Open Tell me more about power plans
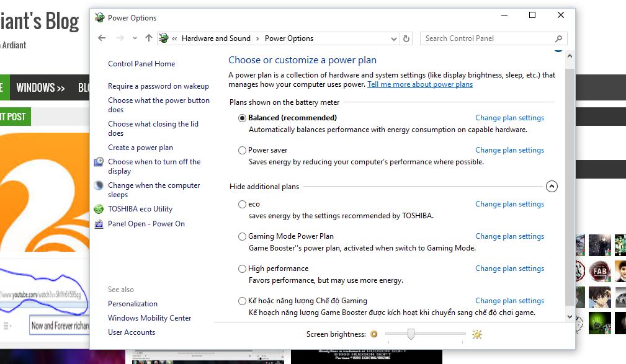Screen dimensions: 626x364 (x=420, y=84)
